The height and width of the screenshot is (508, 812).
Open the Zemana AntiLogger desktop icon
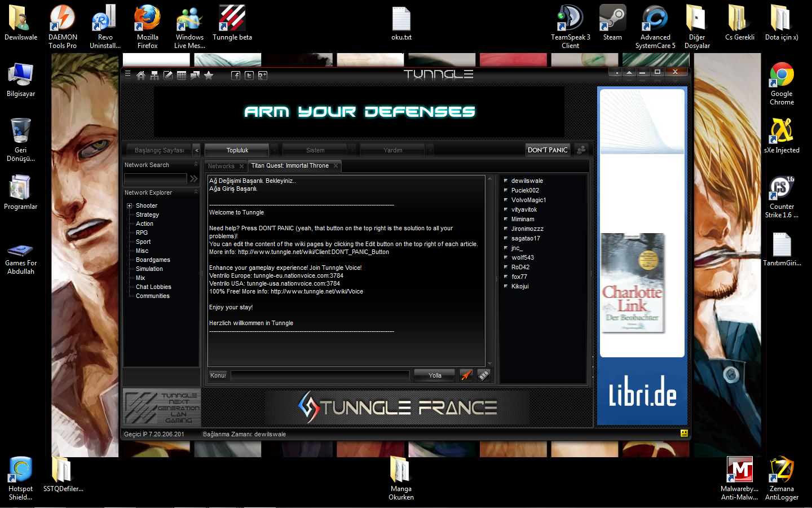[782, 479]
